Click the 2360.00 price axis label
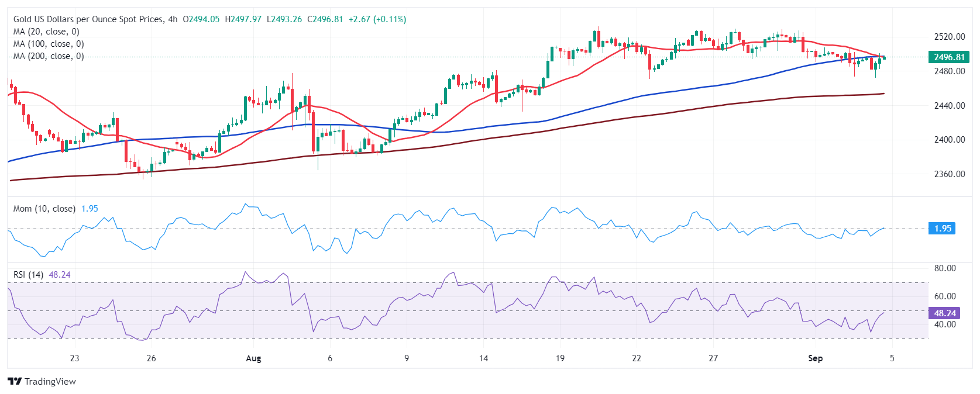Screen dimensions: 980x394 pyautogui.click(x=949, y=174)
